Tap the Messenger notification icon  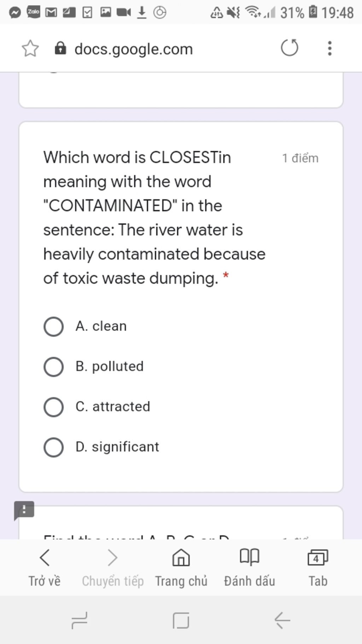[x=15, y=13]
